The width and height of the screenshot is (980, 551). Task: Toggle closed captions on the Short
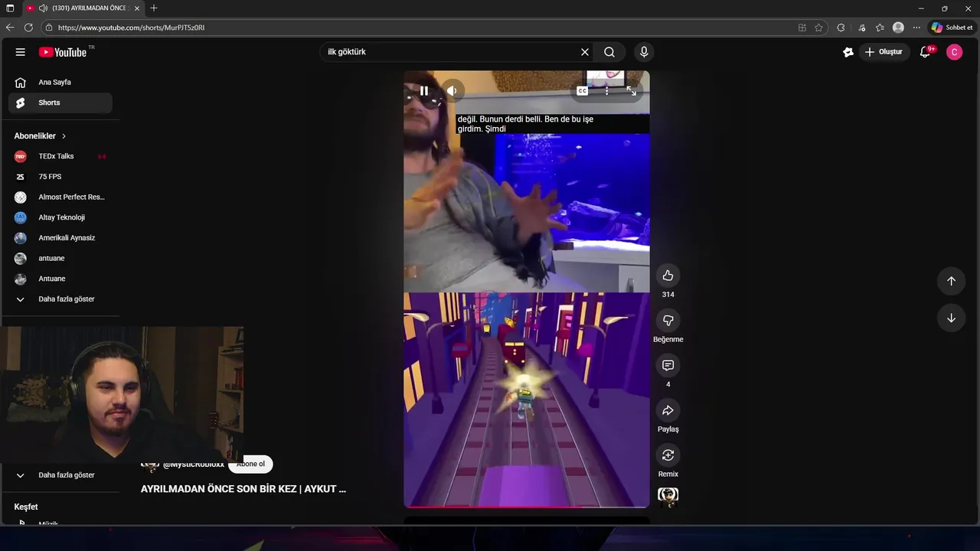click(582, 91)
